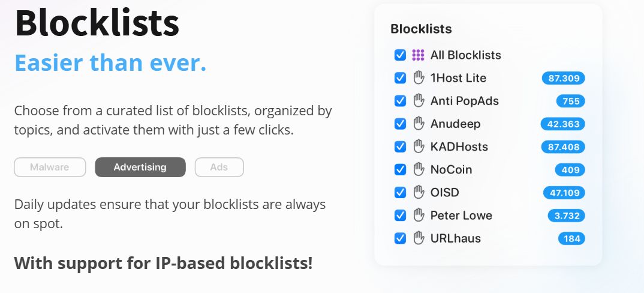Click the KADHosts hand icon
The height and width of the screenshot is (293, 644).
point(418,146)
